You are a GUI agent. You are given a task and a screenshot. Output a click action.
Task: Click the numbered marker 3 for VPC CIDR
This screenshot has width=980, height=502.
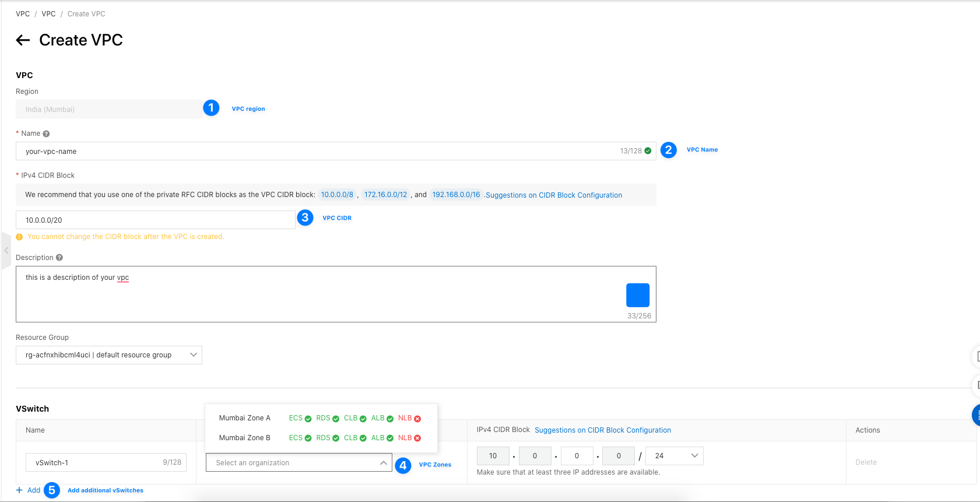[305, 218]
